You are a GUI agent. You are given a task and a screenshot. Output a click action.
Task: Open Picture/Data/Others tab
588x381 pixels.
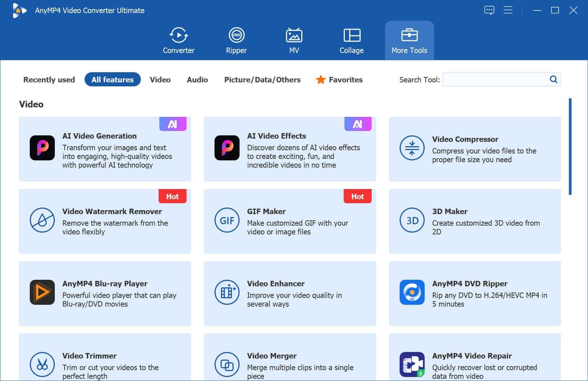[262, 79]
